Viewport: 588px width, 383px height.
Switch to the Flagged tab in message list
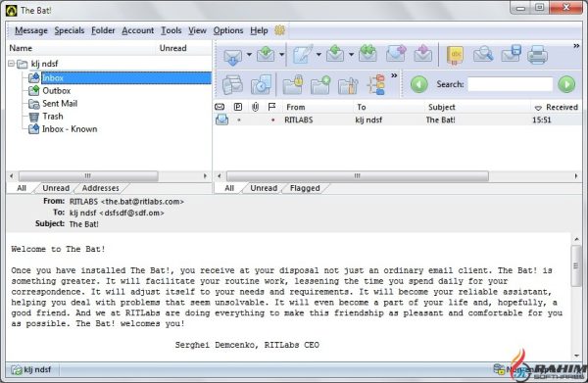pos(305,188)
